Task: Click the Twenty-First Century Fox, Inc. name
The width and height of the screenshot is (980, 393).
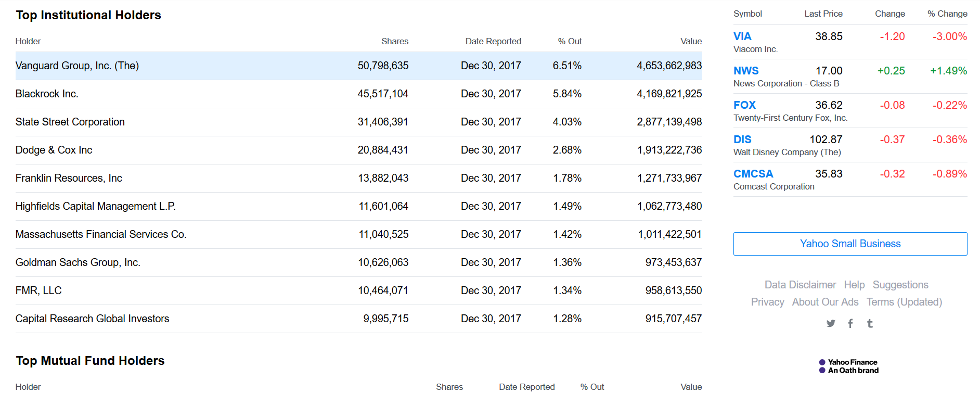Action: [x=791, y=118]
